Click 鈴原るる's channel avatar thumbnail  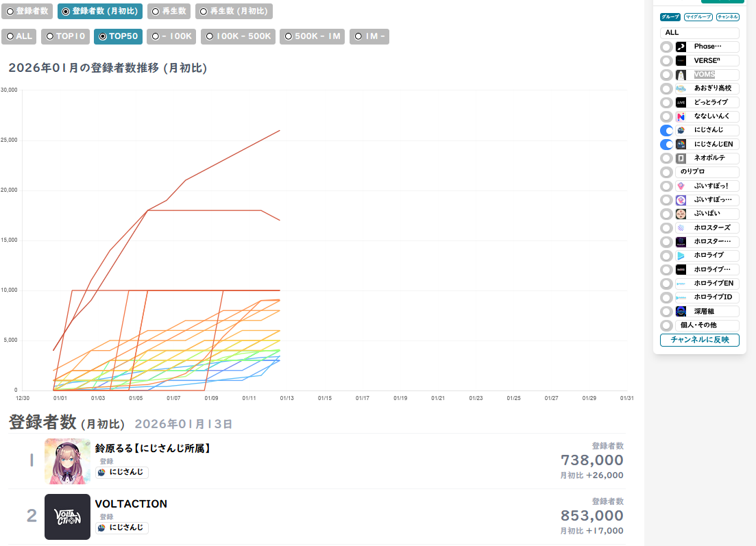(67, 461)
